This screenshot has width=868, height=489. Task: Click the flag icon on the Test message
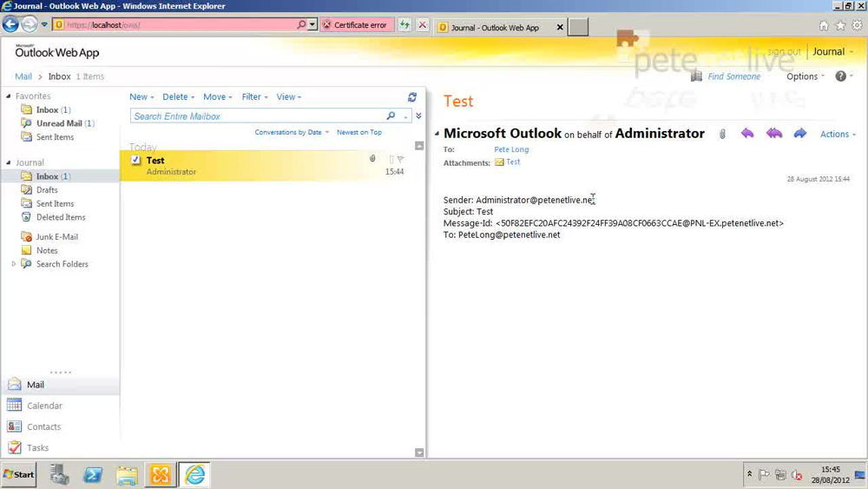click(x=400, y=160)
